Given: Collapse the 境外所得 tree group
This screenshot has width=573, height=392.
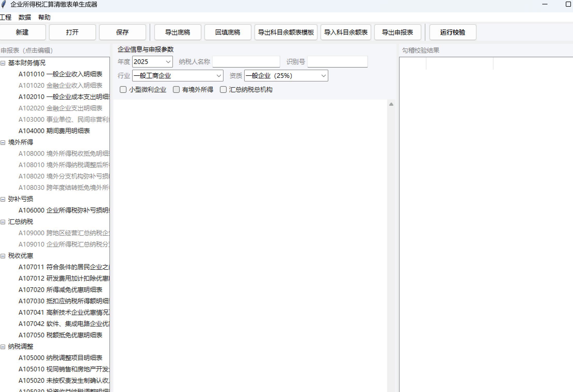Looking at the screenshot, I should coord(3,143).
